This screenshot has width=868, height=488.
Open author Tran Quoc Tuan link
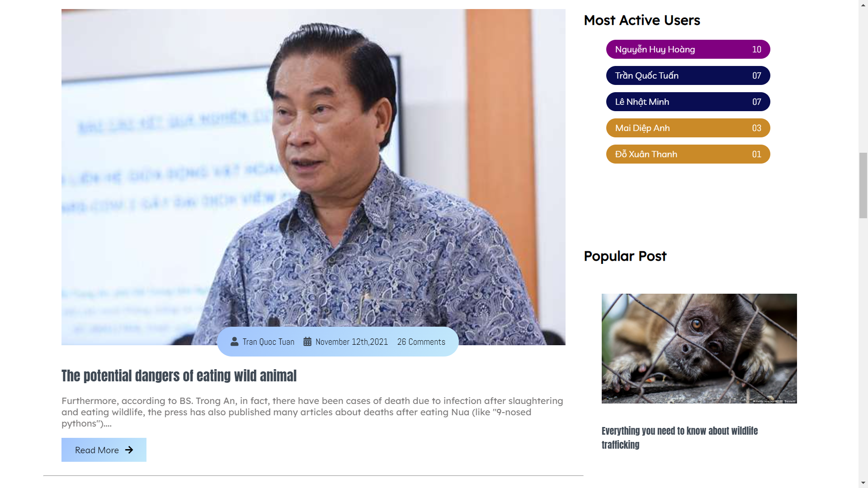[268, 342]
